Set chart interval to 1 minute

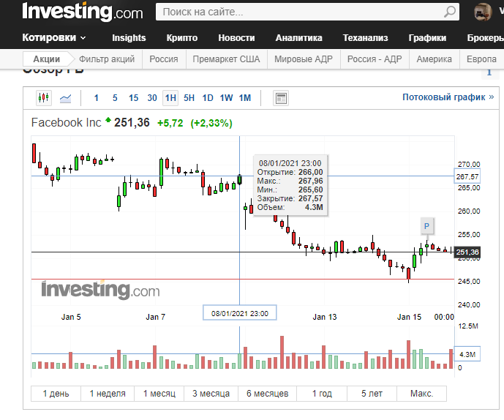[x=96, y=98]
